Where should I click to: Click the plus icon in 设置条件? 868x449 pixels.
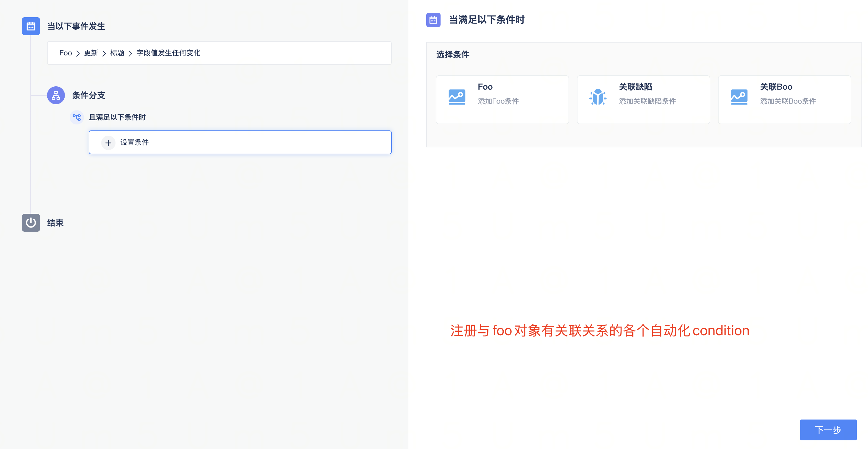tap(108, 143)
